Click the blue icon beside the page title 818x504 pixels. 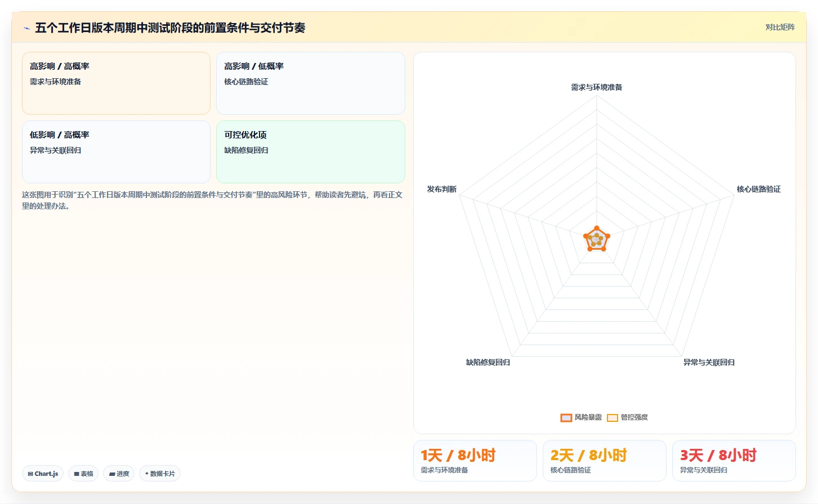(26, 28)
